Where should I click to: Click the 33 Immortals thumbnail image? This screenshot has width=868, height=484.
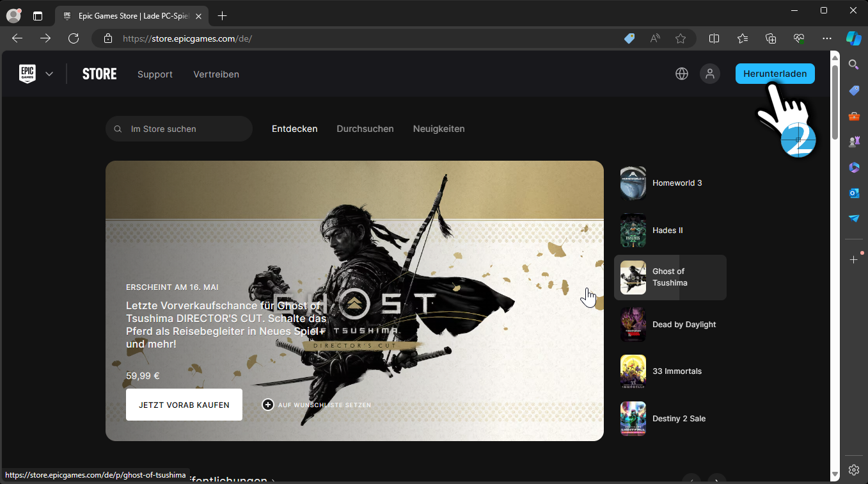633,371
